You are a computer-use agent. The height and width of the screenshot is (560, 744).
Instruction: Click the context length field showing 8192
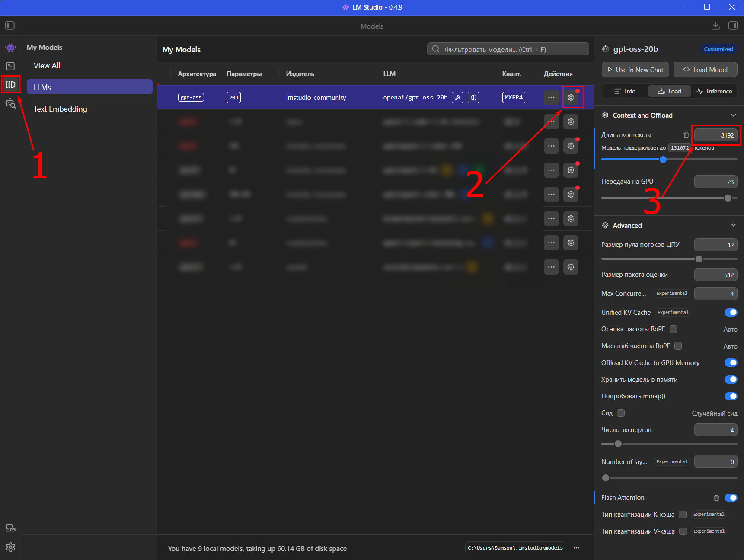pyautogui.click(x=716, y=135)
